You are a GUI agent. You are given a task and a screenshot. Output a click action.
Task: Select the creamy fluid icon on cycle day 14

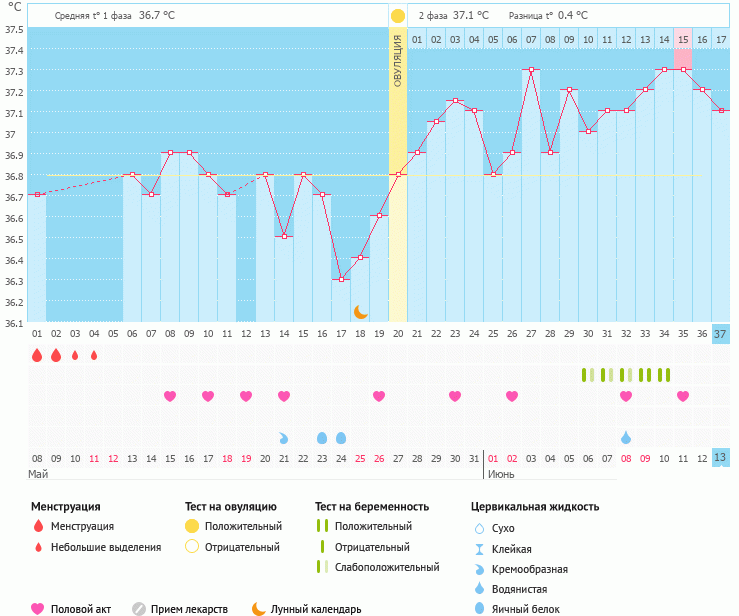coord(284,438)
